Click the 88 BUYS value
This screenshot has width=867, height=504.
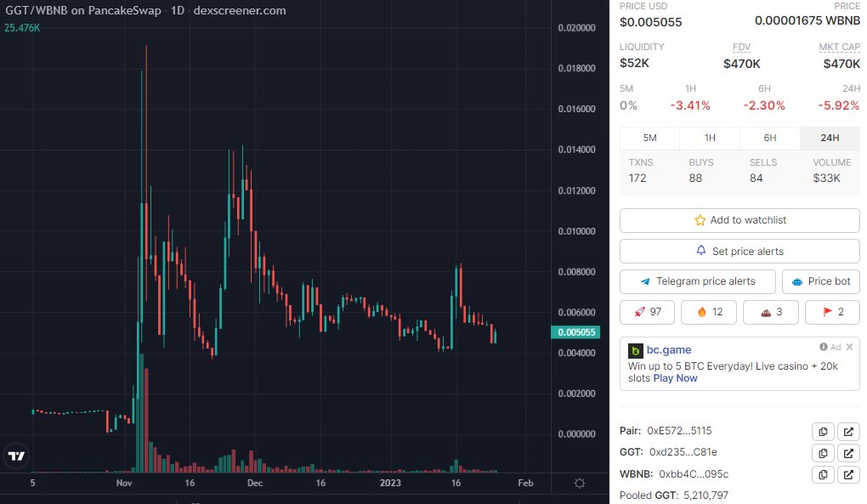pyautogui.click(x=695, y=178)
